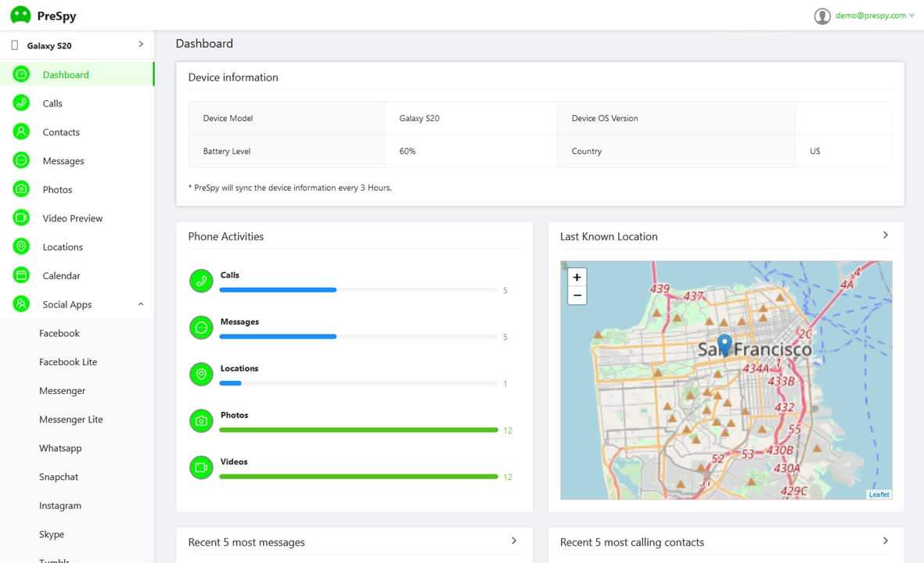Click the user avatar icon
The height and width of the screenshot is (563, 924).
point(822,16)
